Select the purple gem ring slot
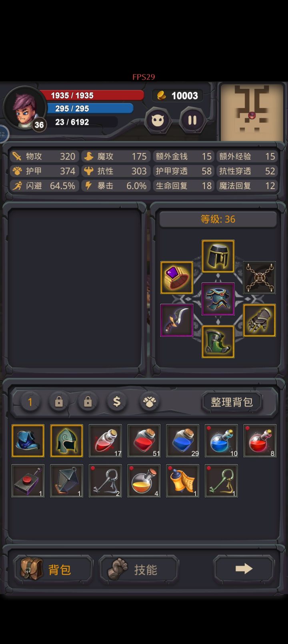This screenshot has height=644, width=288. [177, 278]
